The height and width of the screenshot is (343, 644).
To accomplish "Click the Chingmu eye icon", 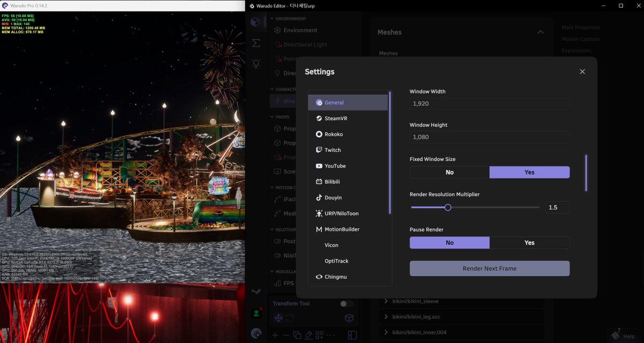I will [x=319, y=277].
